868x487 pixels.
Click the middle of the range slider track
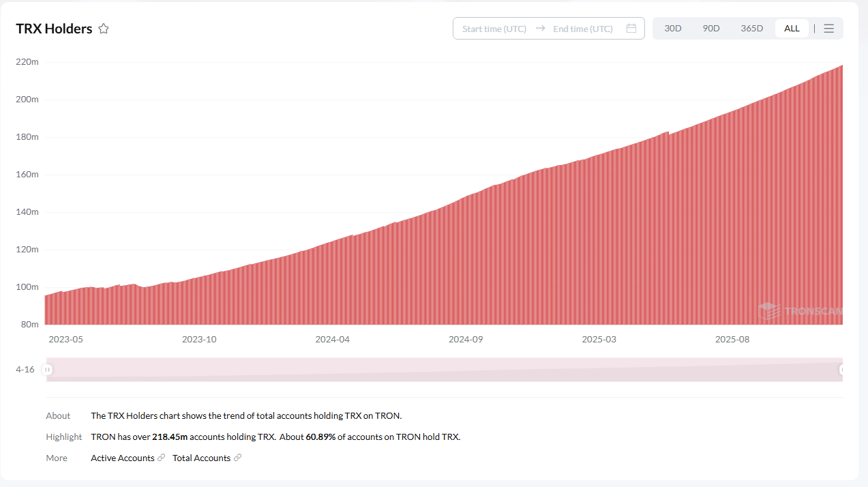click(x=445, y=370)
